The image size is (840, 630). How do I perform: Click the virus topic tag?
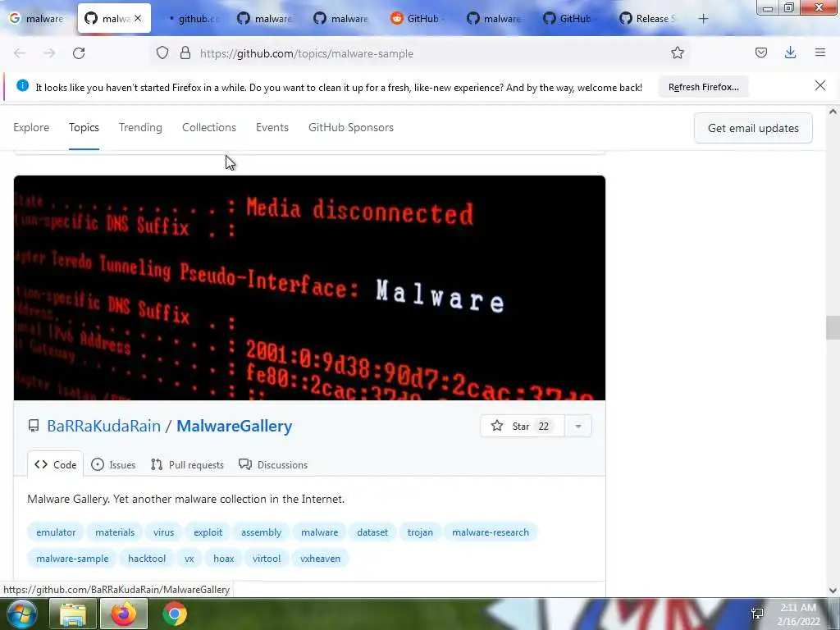click(163, 532)
